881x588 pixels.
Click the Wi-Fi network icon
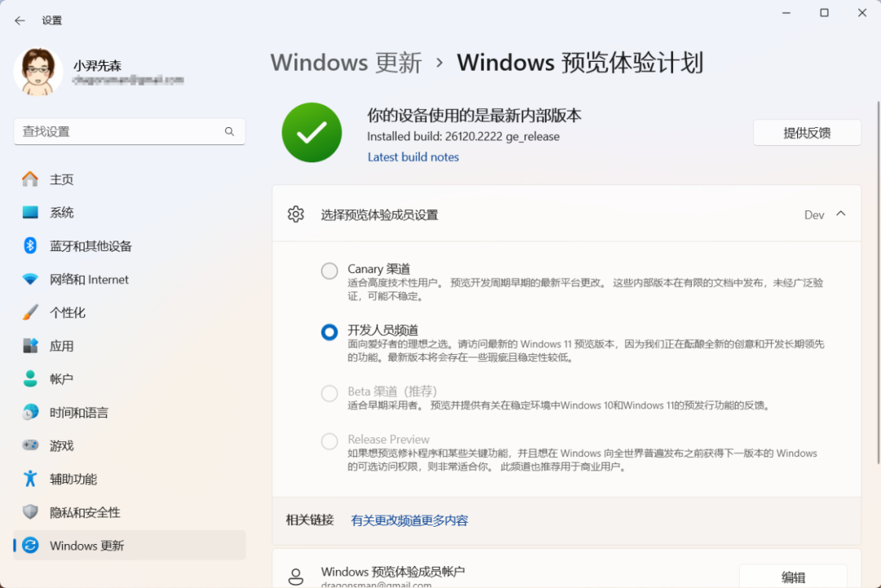coord(30,279)
